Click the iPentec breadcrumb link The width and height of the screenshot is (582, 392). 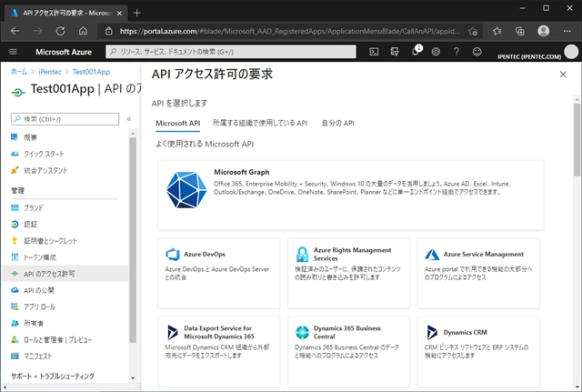[x=50, y=72]
